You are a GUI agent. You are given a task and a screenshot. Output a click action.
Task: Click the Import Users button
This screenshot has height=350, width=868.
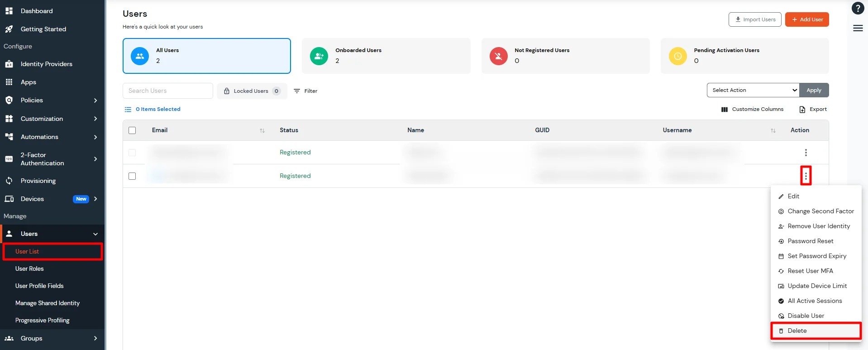755,19
